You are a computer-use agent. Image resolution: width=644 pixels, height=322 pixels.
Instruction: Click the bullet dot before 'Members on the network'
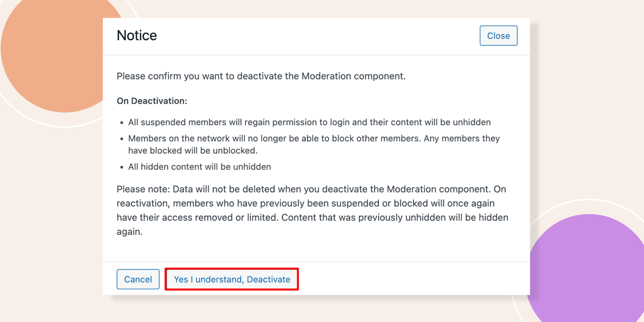122,139
